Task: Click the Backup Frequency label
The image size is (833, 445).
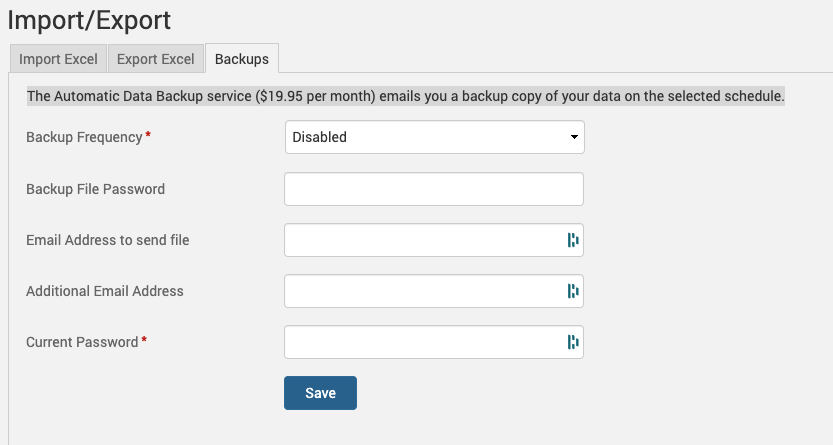Action: (x=84, y=137)
